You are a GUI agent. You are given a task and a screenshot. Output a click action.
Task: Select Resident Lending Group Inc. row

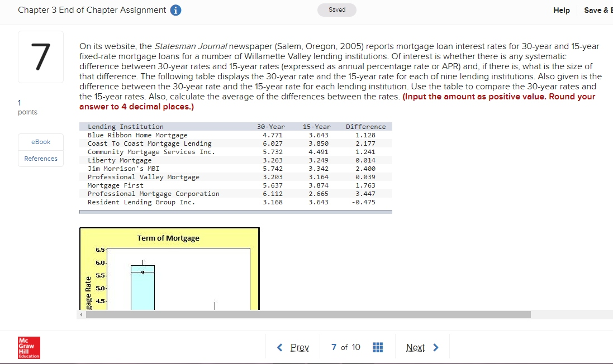click(236, 202)
